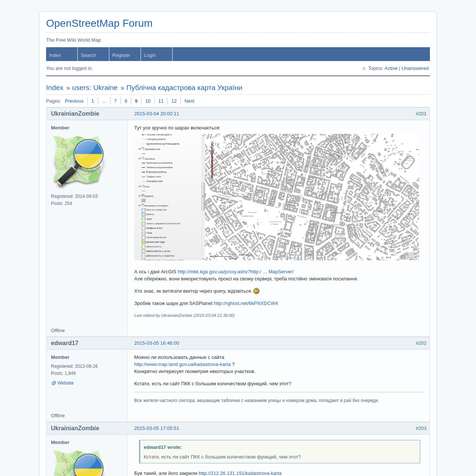Jump to page 10
Viewport: 476px width, 476px height.
tap(148, 101)
